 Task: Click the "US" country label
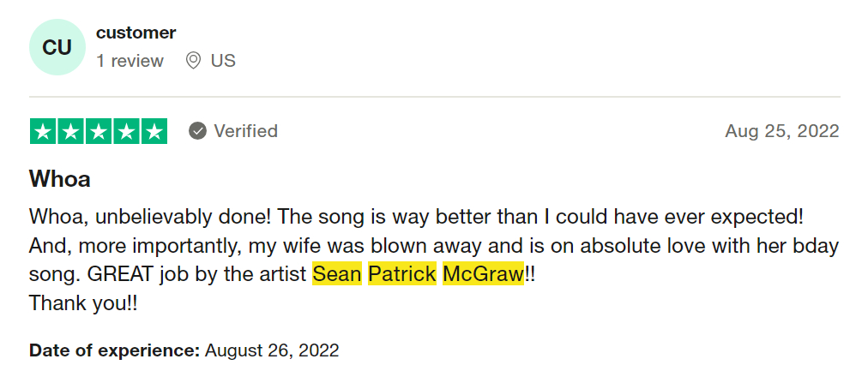coord(223,61)
